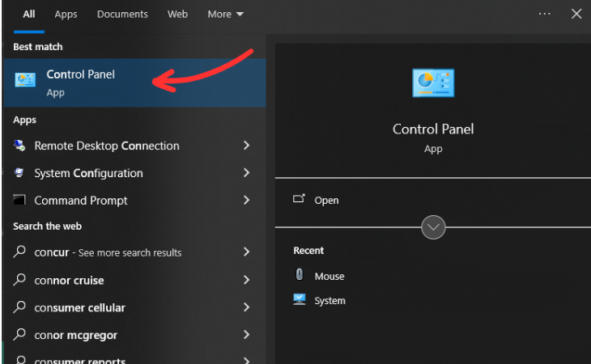Close the search panel with X
Image resolution: width=591 pixels, height=364 pixels.
click(x=576, y=14)
